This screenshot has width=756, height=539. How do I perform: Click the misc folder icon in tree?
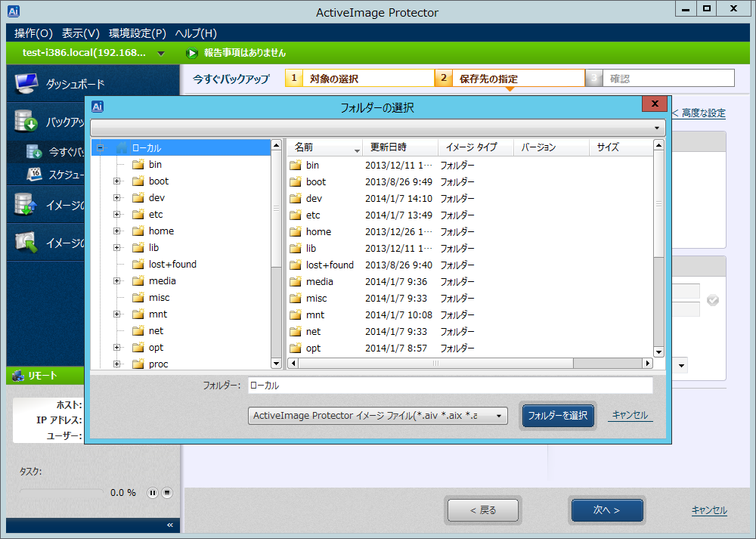(x=138, y=297)
